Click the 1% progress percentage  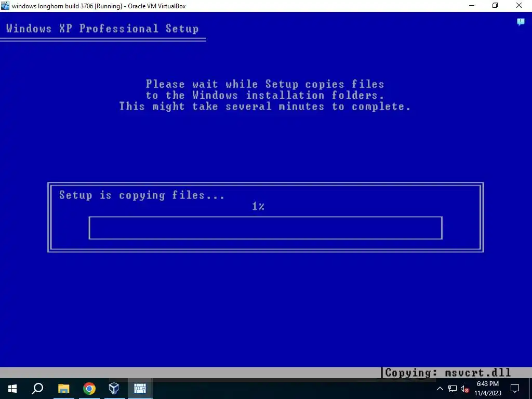(258, 206)
